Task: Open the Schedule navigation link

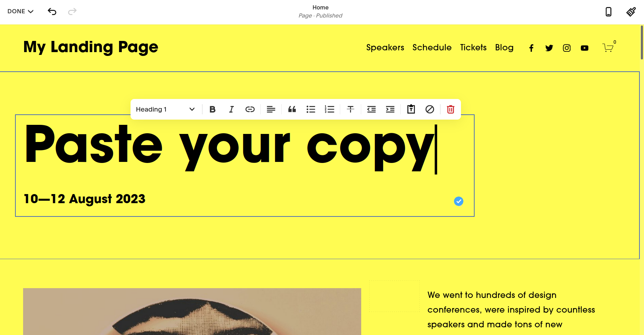Action: pyautogui.click(x=432, y=48)
